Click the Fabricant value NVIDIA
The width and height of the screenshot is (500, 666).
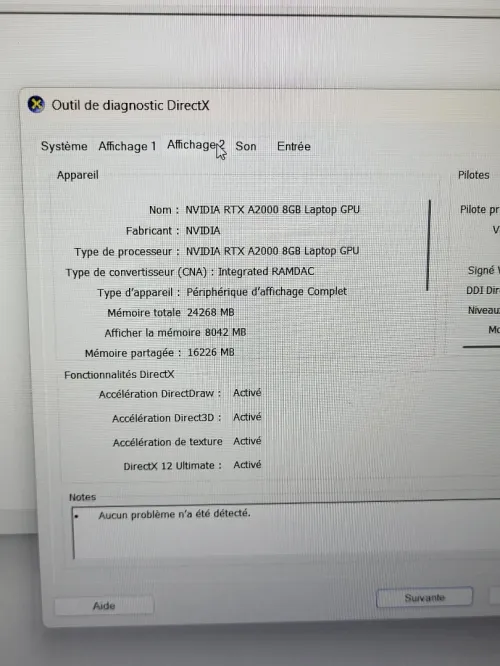coord(203,231)
